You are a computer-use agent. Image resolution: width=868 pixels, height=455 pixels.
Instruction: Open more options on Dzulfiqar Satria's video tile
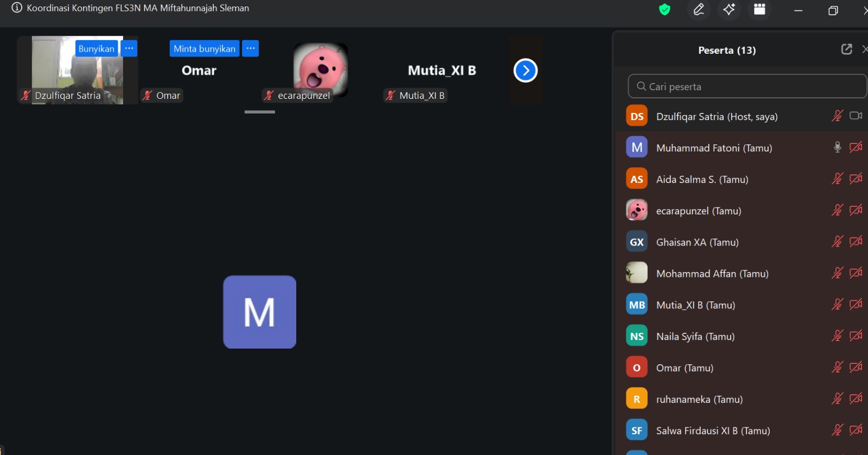point(129,48)
